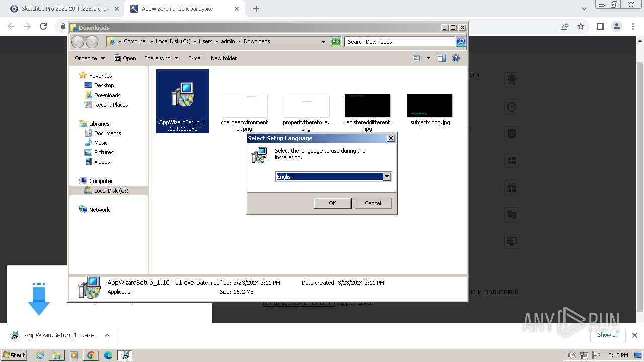
Task: Open browser three-dot menu
Action: pyautogui.click(x=633, y=26)
